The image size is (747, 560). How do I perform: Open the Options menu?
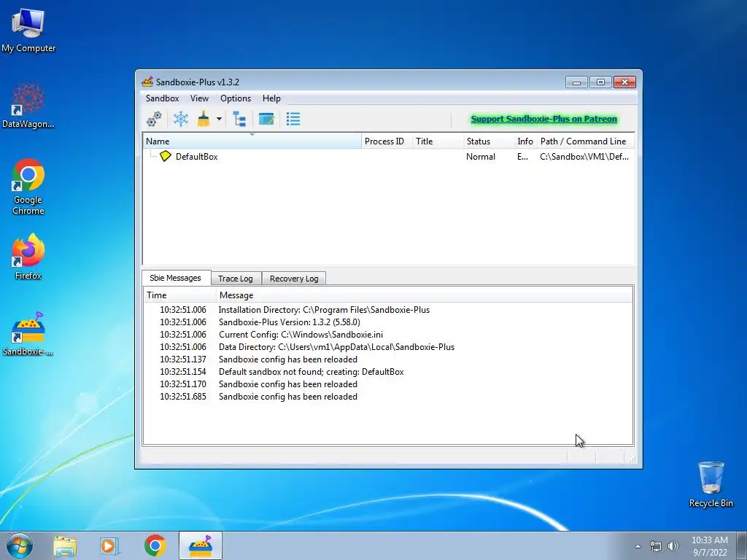(x=236, y=98)
